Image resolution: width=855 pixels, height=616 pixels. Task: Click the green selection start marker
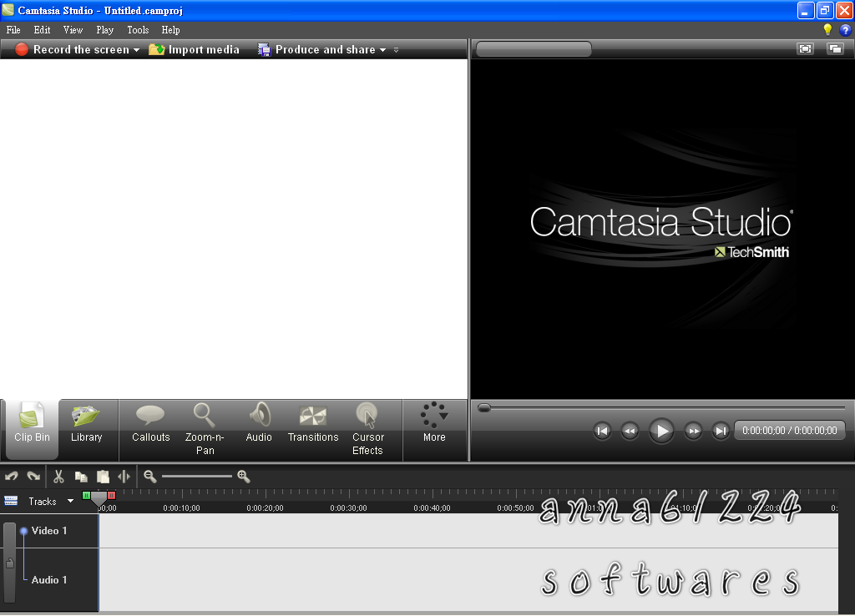(x=86, y=496)
